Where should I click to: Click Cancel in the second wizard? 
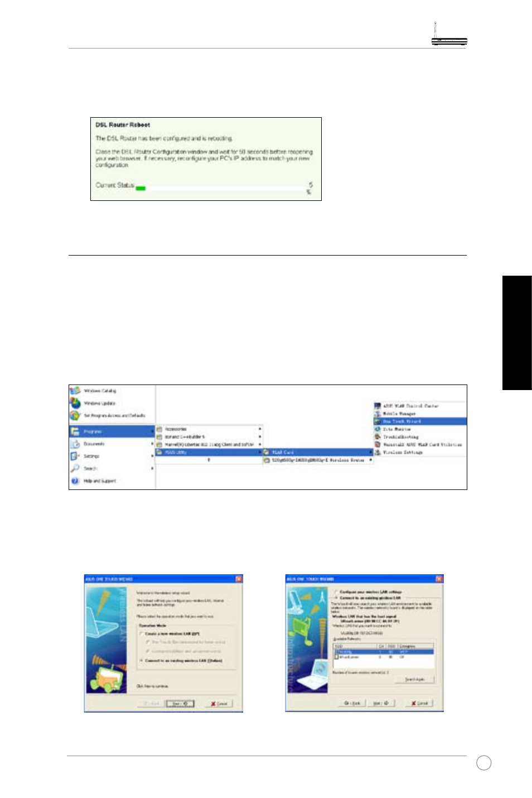(x=419, y=703)
